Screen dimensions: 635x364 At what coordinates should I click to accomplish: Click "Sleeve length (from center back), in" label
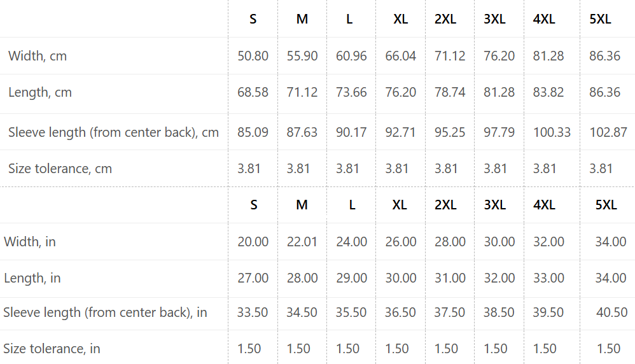point(105,312)
